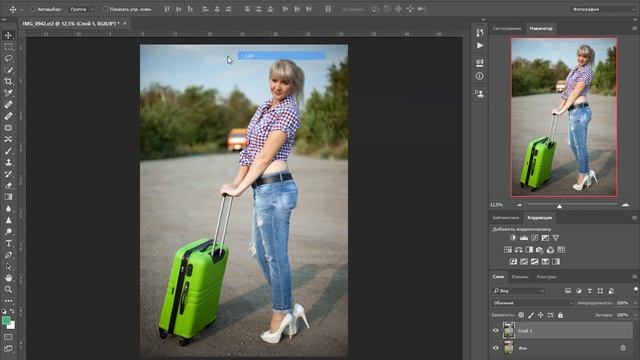The image size is (640, 360).
Task: Select the Dodge tool
Action: coord(8,231)
